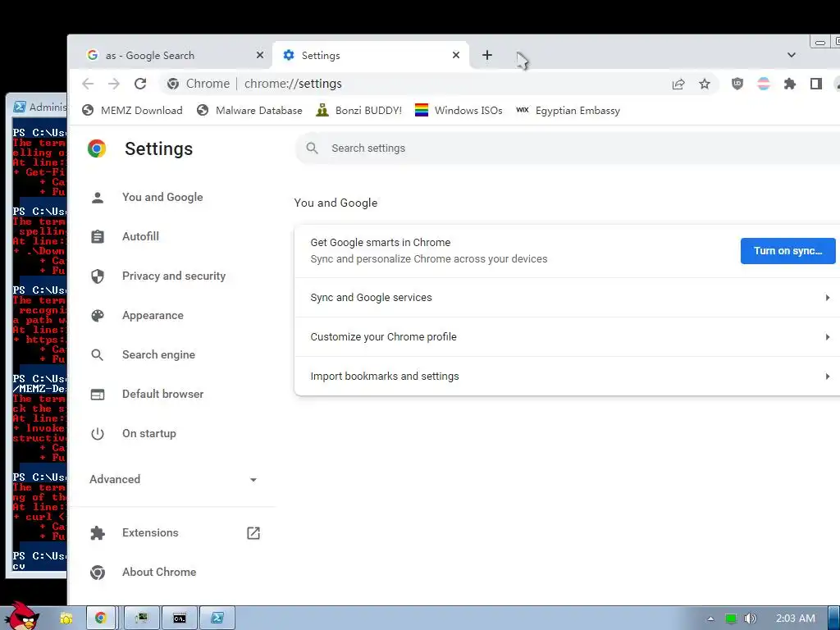The width and height of the screenshot is (840, 630).
Task: Open the tab search dropdown chevron
Action: click(792, 55)
